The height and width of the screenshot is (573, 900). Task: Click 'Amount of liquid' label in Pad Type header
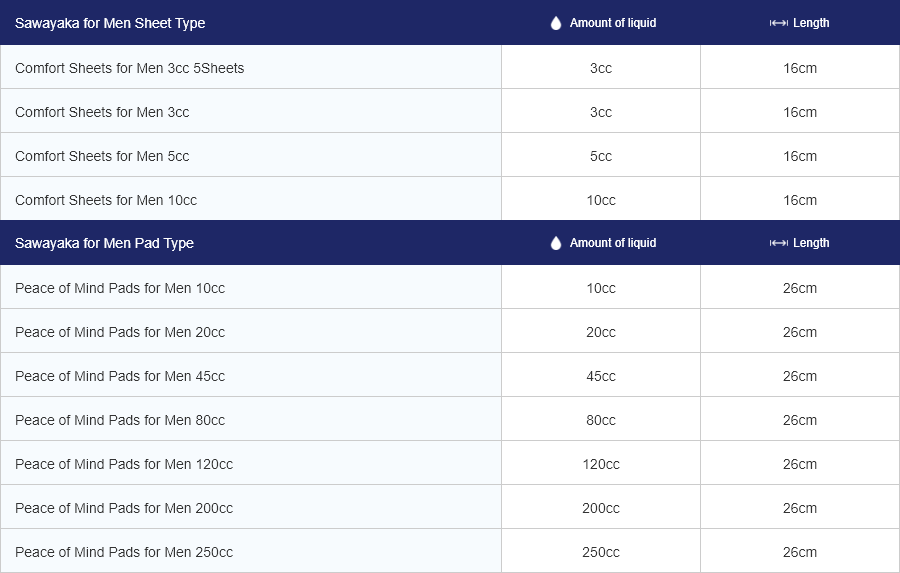tap(613, 243)
